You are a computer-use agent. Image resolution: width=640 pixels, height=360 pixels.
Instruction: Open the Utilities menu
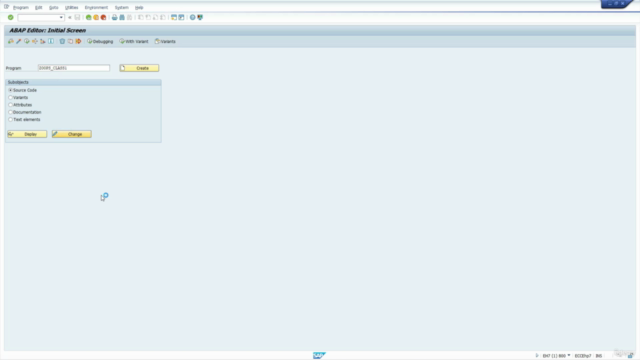[71, 7]
